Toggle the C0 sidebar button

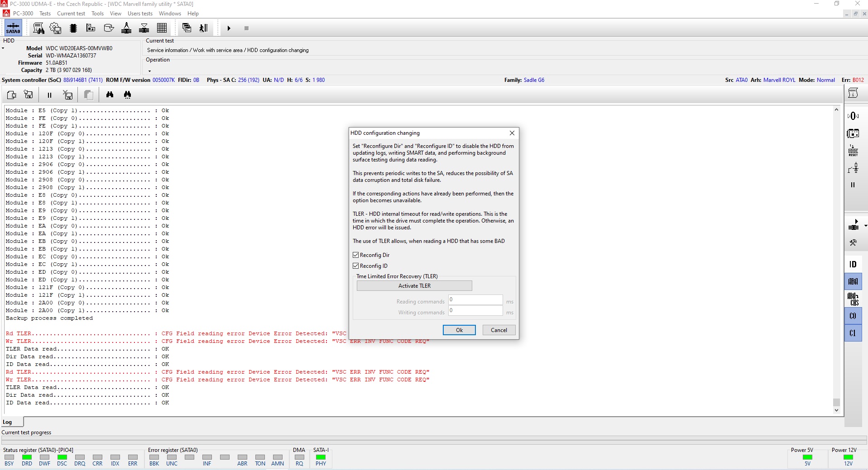coord(853,316)
